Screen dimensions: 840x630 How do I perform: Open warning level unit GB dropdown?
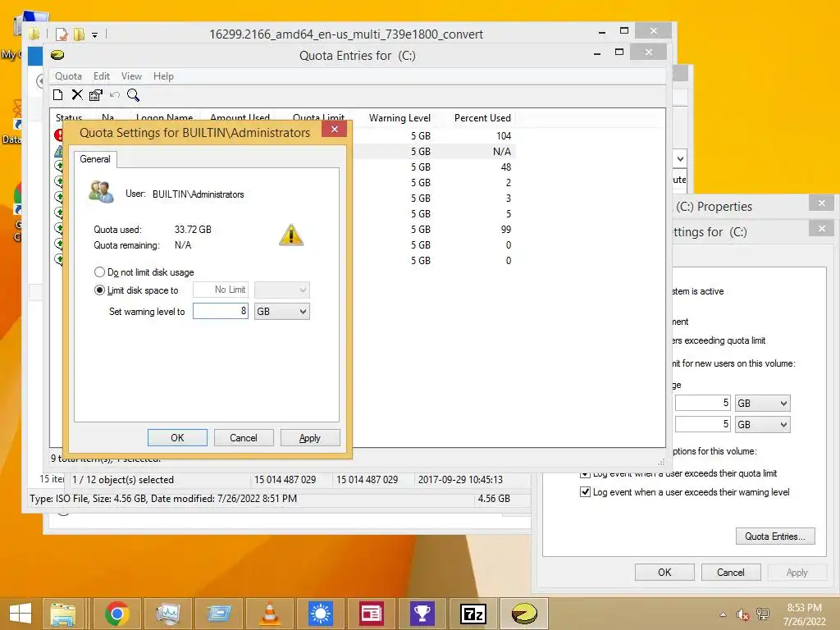282,311
